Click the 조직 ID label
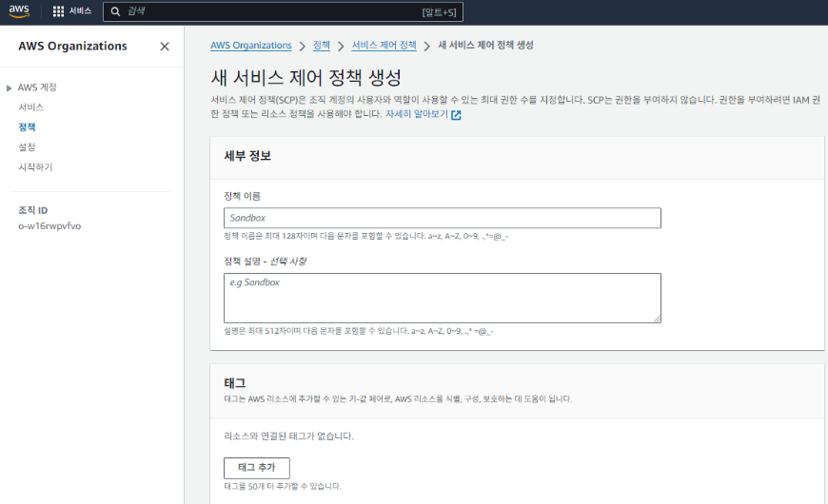 (x=32, y=210)
